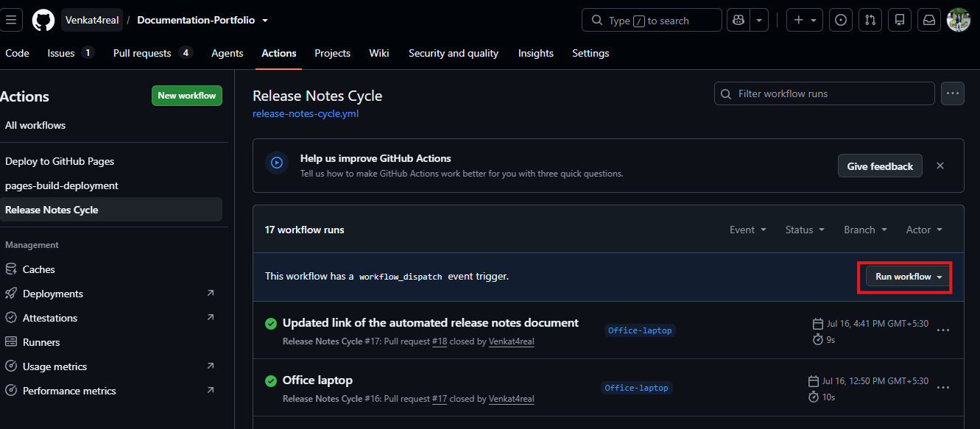Viewport: 980px width, 429px height.
Task: Expand the Documentation-Portfolio repository dropdown arrow
Action: pyautogui.click(x=265, y=21)
